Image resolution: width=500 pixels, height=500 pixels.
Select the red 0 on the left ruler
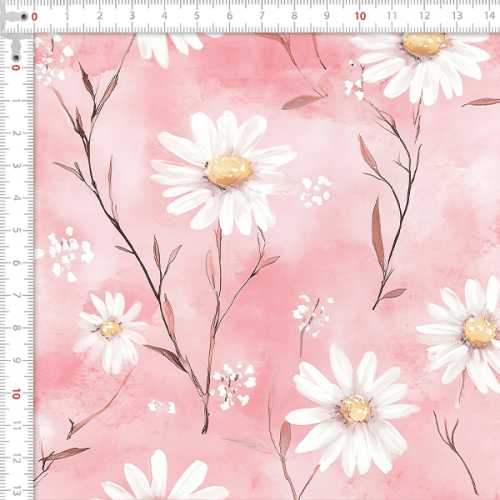[x=16, y=68]
